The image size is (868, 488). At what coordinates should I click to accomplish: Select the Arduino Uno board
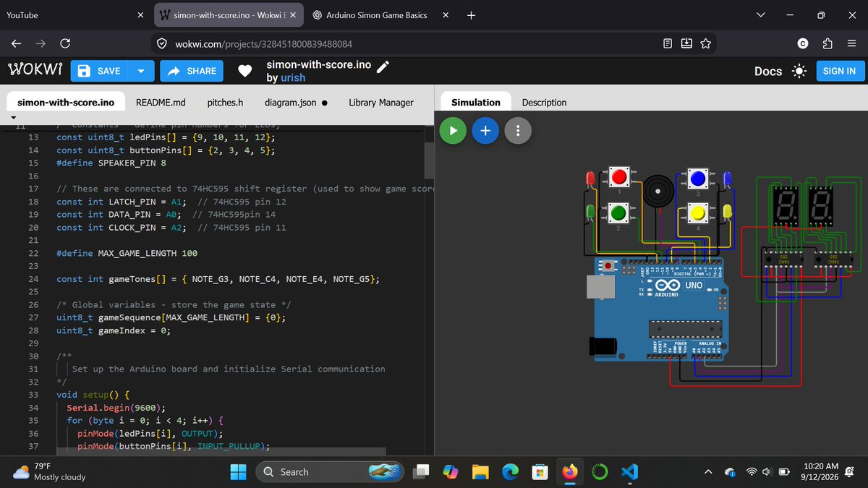[657, 309]
